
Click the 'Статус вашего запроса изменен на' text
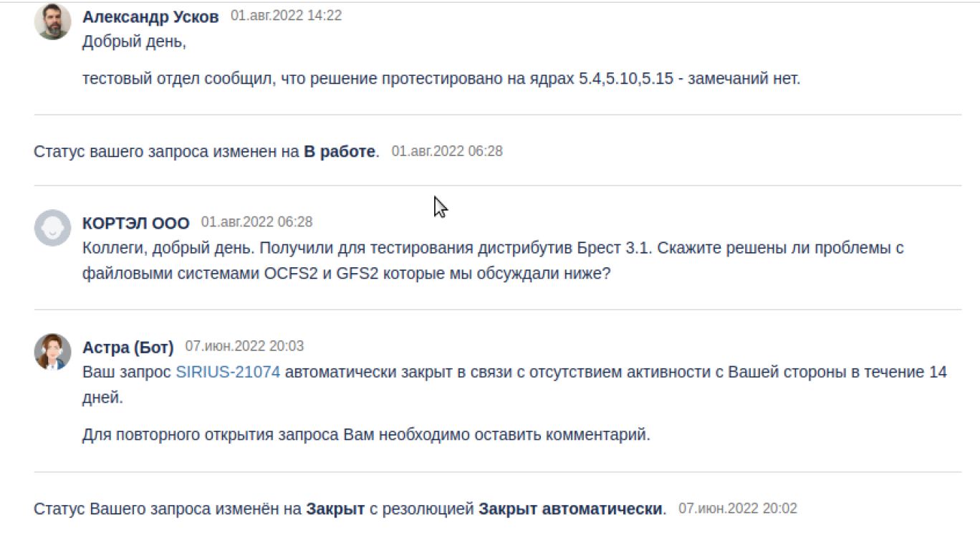pyautogui.click(x=166, y=152)
